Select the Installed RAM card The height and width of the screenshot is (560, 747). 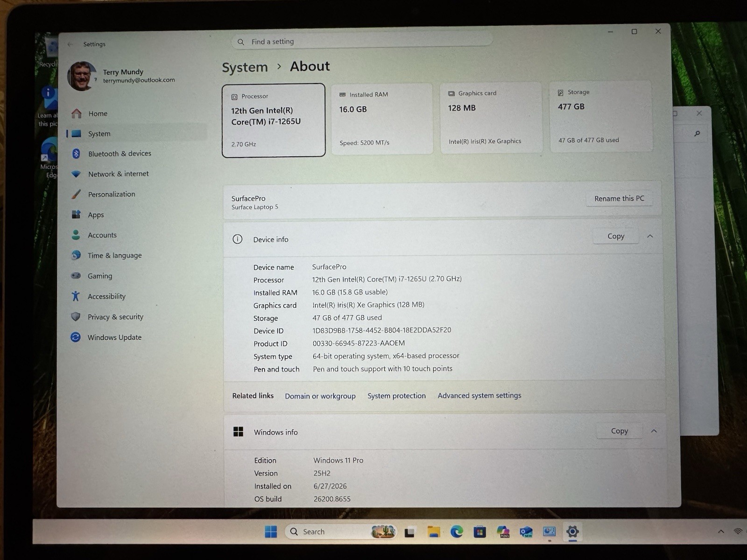pyautogui.click(x=382, y=119)
